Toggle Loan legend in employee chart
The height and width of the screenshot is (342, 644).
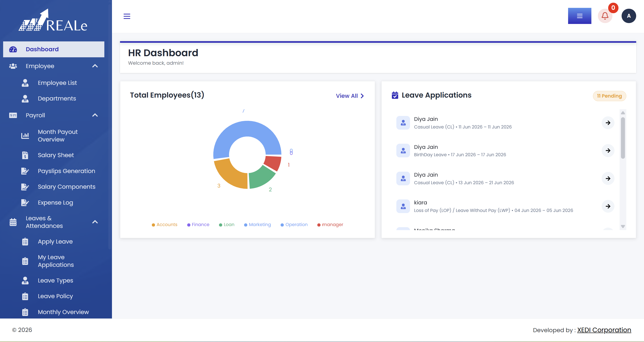(227, 224)
